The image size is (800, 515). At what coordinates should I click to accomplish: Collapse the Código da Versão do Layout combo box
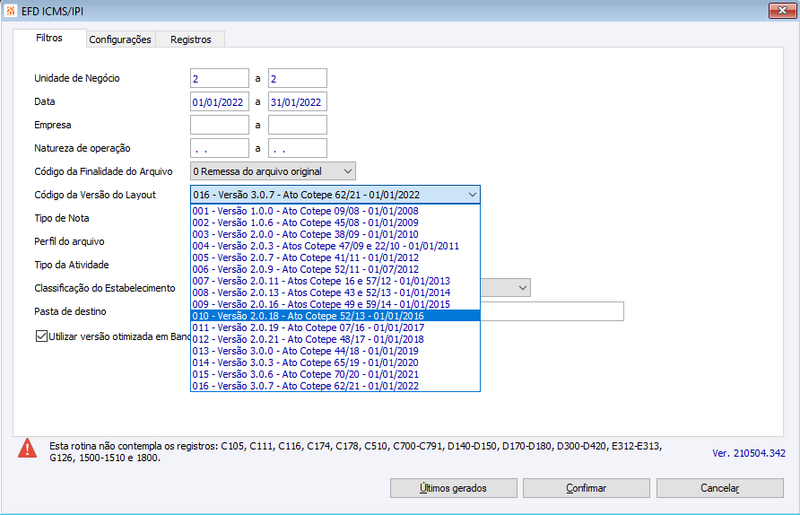[x=472, y=194]
